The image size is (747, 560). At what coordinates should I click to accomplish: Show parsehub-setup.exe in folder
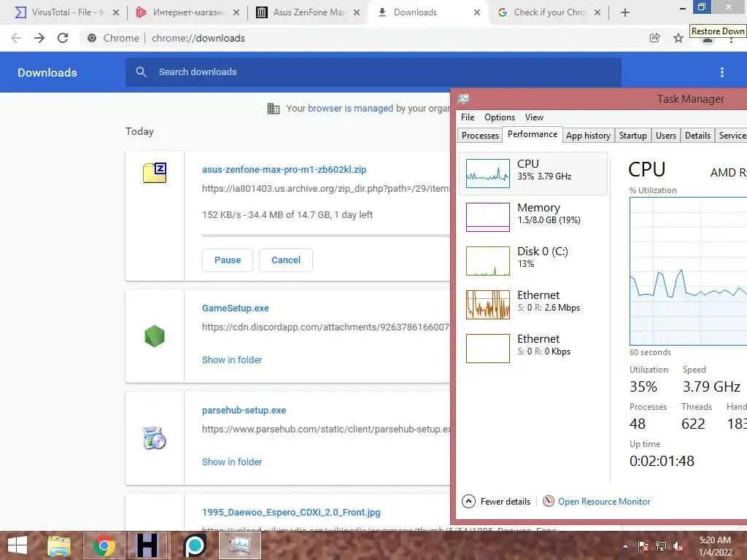232,462
